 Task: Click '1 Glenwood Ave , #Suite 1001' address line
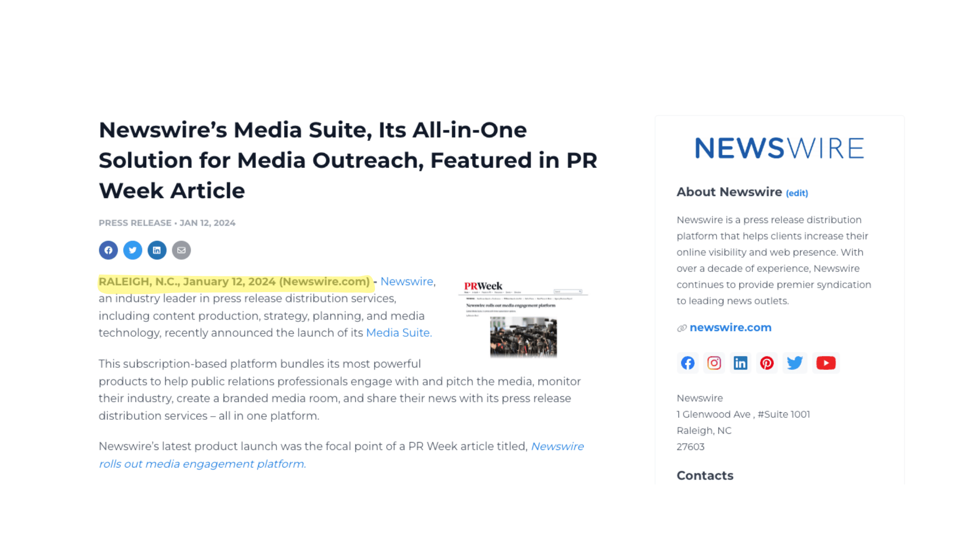tap(743, 415)
